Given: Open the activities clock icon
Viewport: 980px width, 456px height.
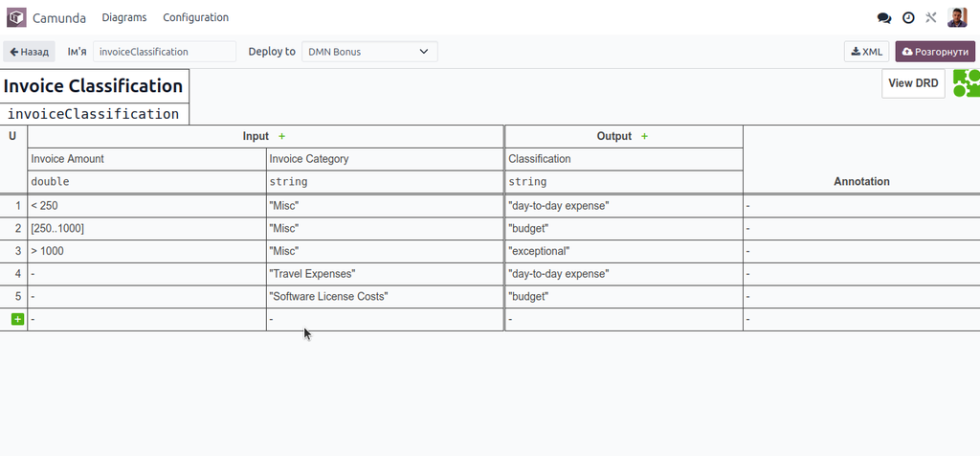Looking at the screenshot, I should tap(908, 17).
